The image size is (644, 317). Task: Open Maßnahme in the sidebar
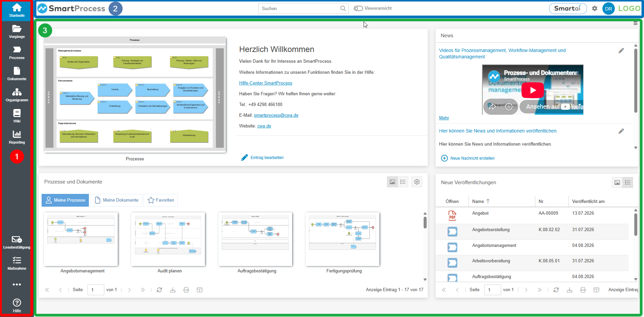pyautogui.click(x=17, y=264)
